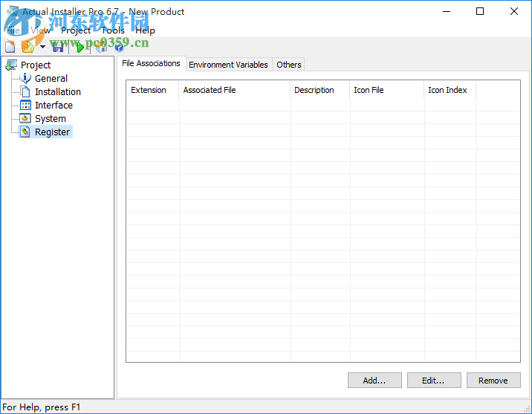Image resolution: width=532 pixels, height=414 pixels.
Task: Close the Actual Installer window
Action: tap(513, 12)
